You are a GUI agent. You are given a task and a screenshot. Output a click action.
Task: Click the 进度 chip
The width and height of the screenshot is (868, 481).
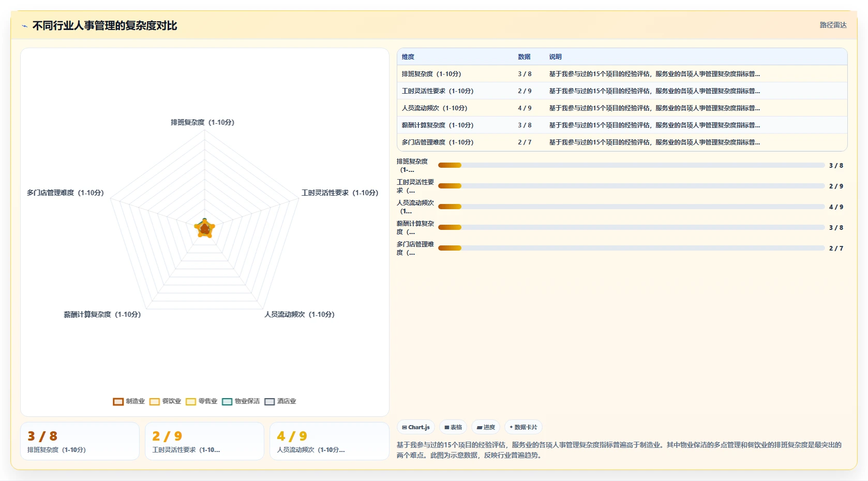486,427
